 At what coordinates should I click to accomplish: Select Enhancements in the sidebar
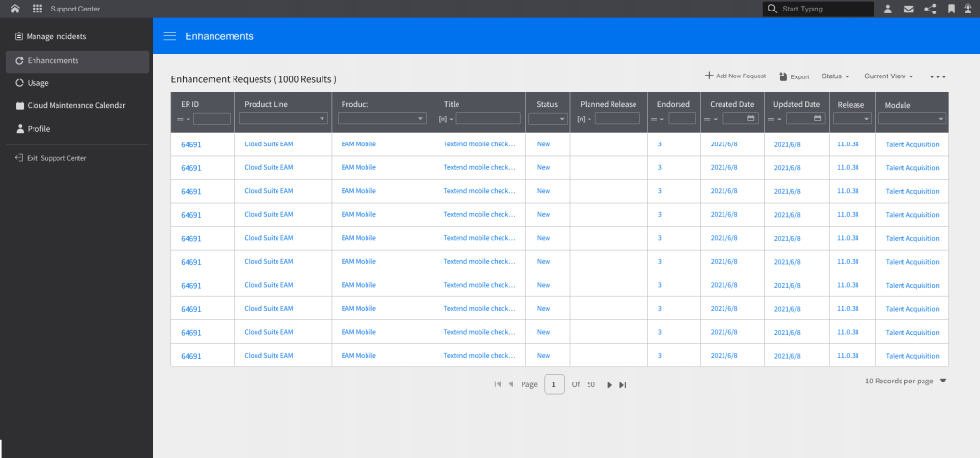pyautogui.click(x=78, y=61)
